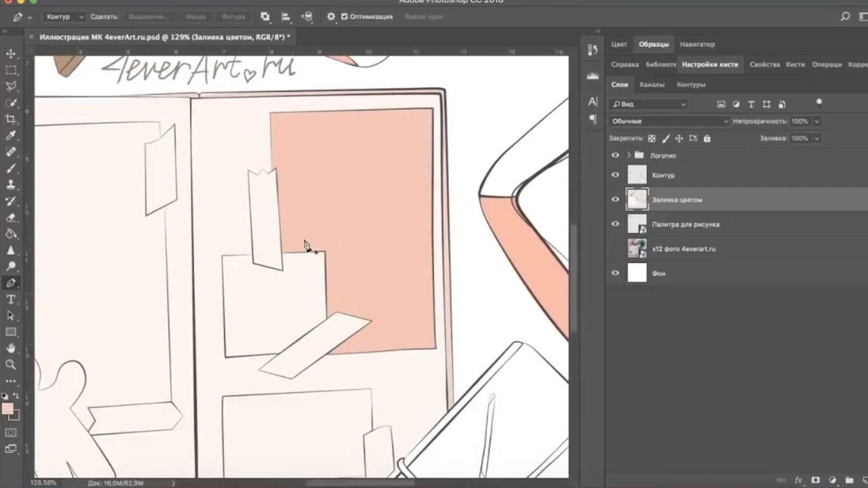
Task: Select the Eyedropper tool
Action: [x=11, y=136]
